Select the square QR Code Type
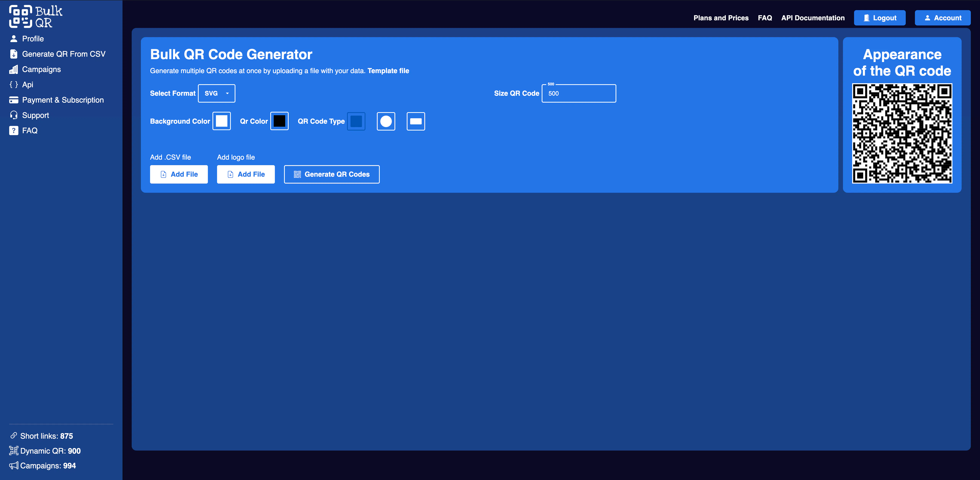 point(356,121)
